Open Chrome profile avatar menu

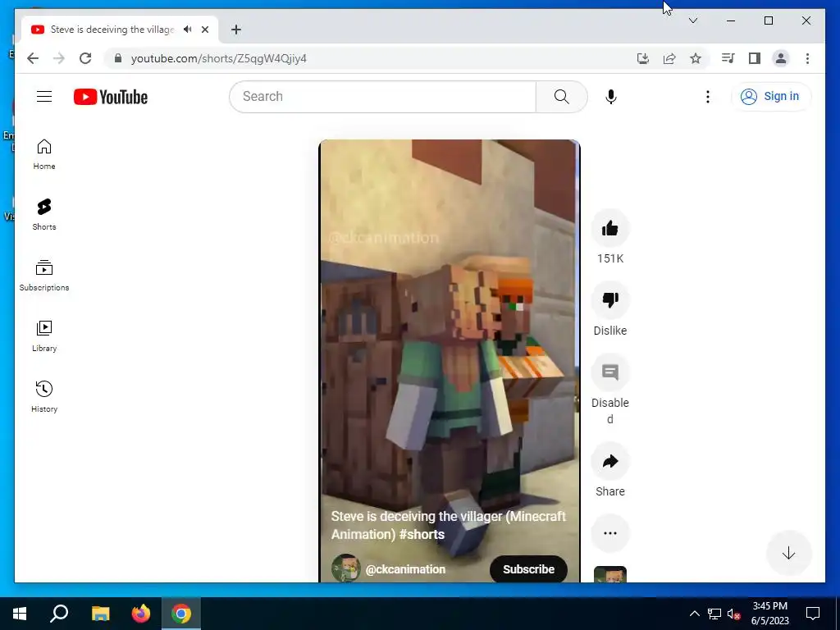781,58
